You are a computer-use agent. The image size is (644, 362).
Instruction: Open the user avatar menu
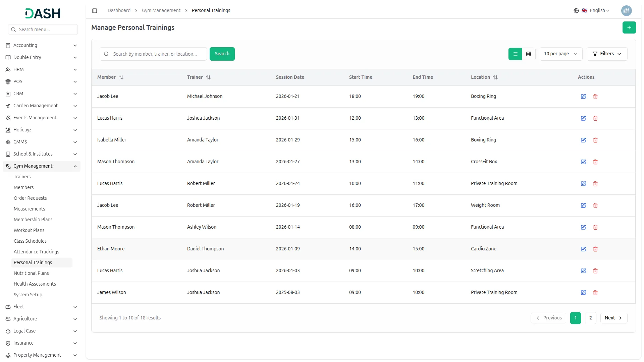tap(626, 11)
